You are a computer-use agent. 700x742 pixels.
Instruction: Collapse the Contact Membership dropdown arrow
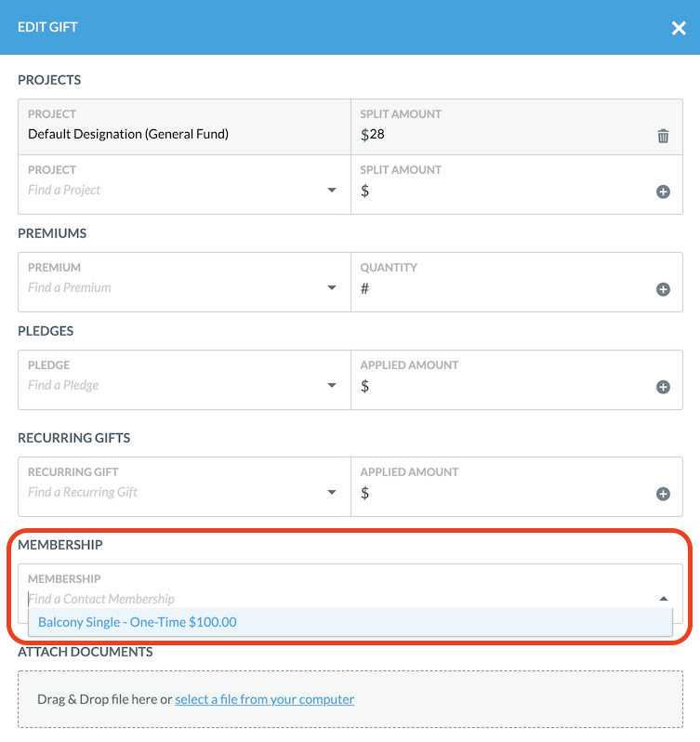pos(663,599)
